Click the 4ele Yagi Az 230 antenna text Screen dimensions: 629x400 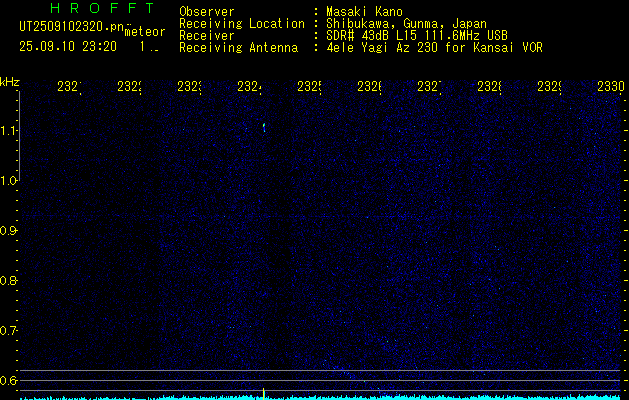click(x=434, y=48)
